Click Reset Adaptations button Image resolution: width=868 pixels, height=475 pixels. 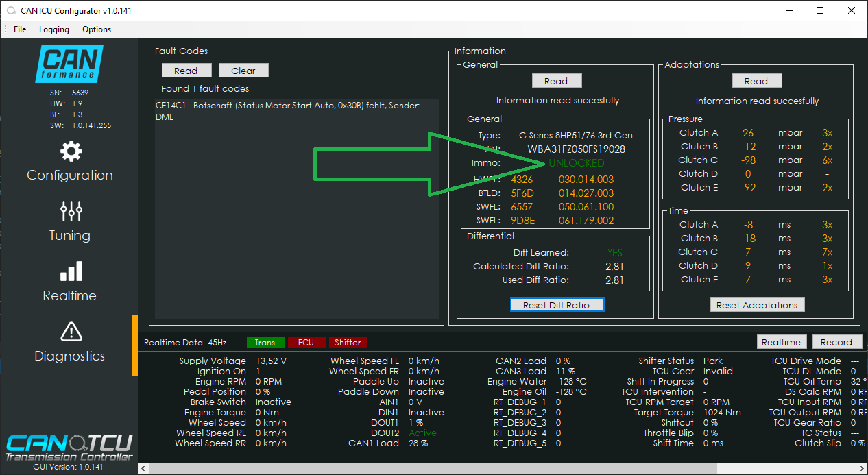tap(757, 305)
